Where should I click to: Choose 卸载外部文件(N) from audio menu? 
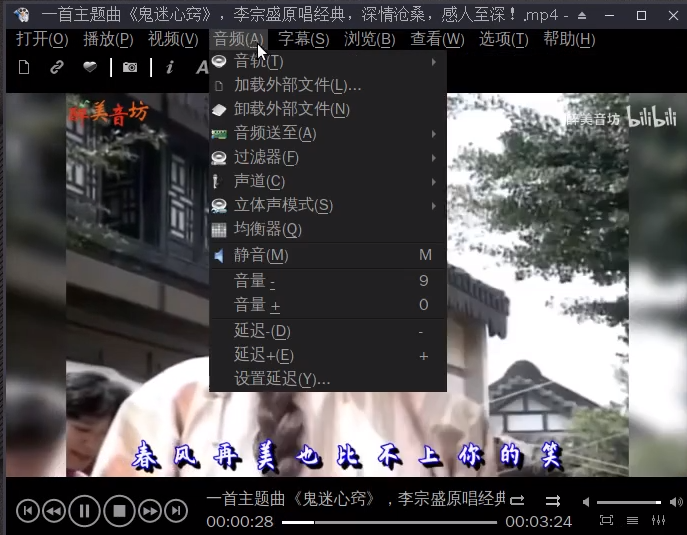coord(328,109)
